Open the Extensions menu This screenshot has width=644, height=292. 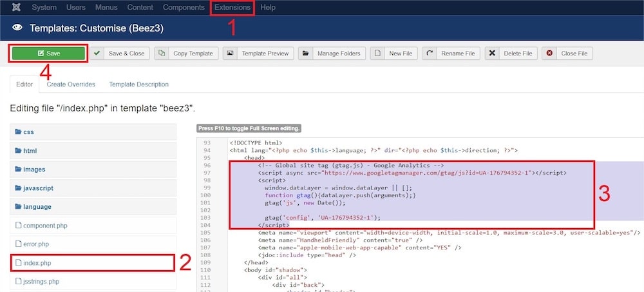point(232,8)
